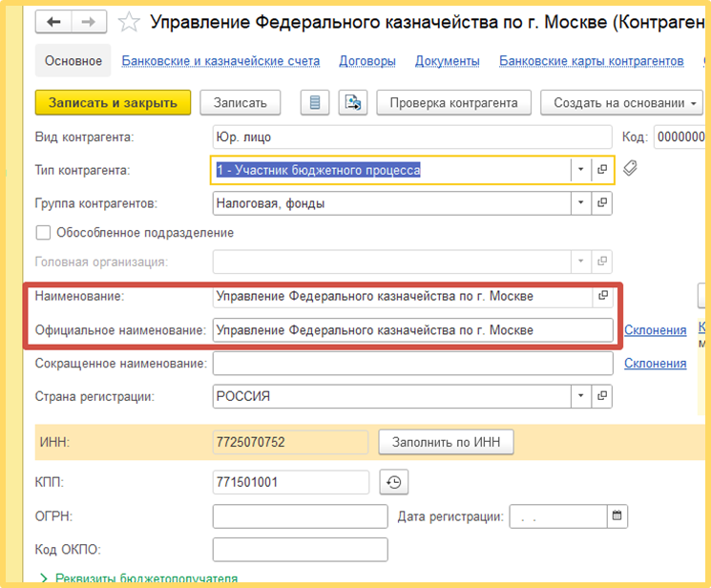This screenshot has height=588, width=711.
Task: Open the Головная организация item form icon
Action: [x=602, y=262]
